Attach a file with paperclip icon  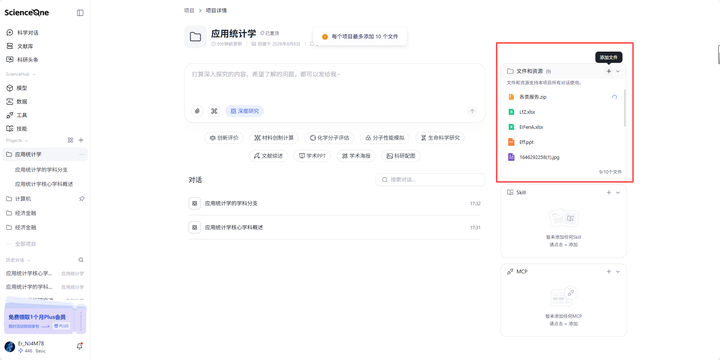197,111
